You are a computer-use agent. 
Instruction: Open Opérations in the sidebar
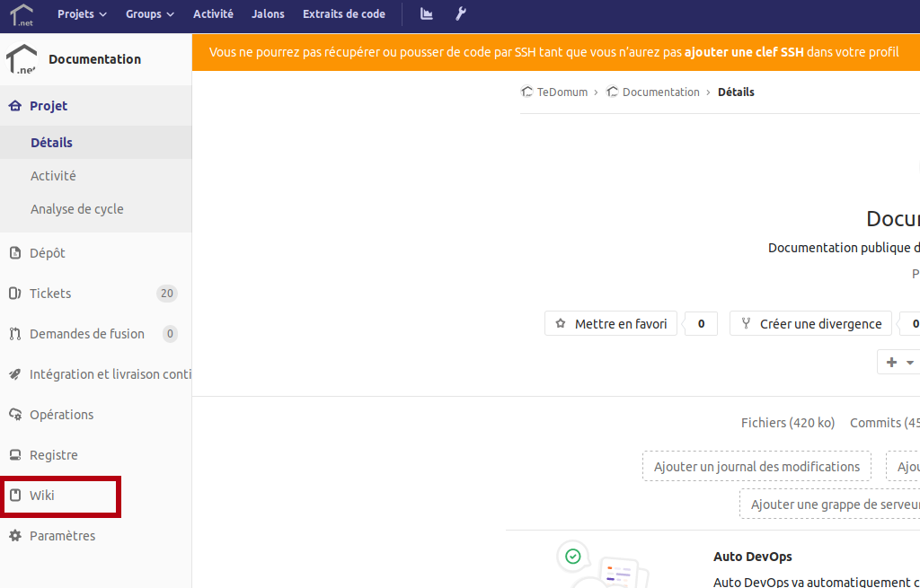coord(61,415)
